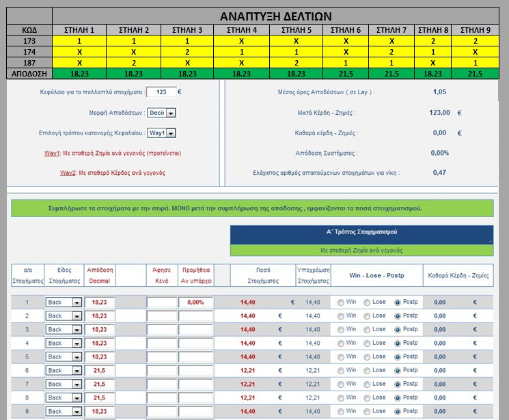Select Lose radio for bet row 4
The image size is (509, 420).
click(x=367, y=344)
